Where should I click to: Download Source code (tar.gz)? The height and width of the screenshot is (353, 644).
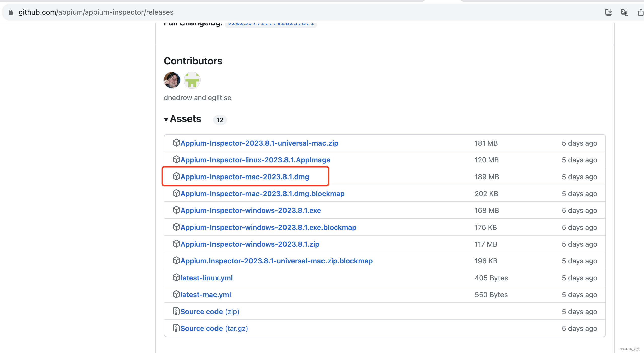pos(214,328)
